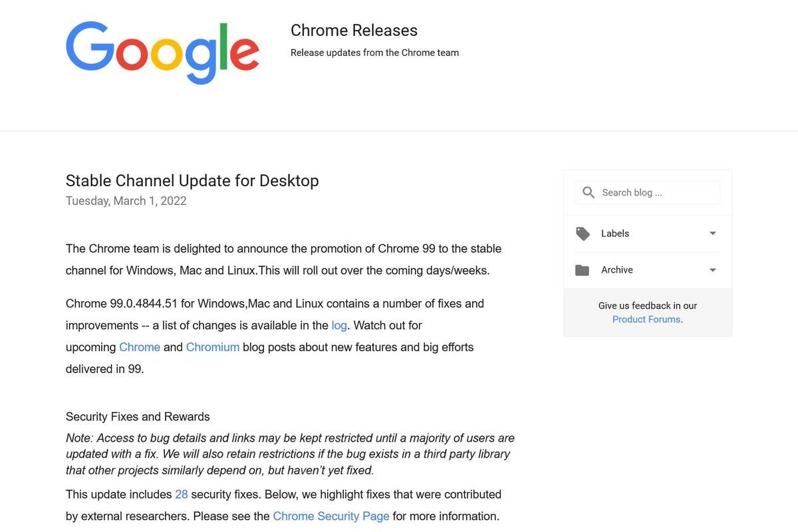Image resolution: width=798 pixels, height=532 pixels.
Task: Expand the Labels dropdown arrow
Action: (713, 233)
